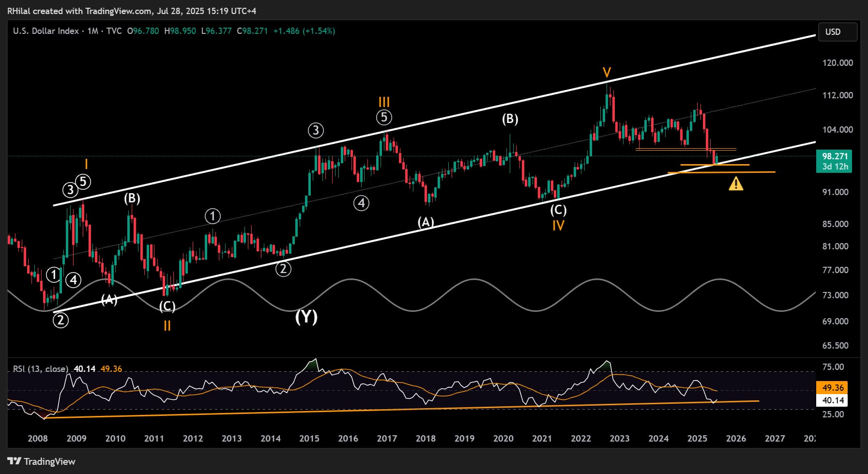
Task: Select circled 5 marker beneath wave III
Action: (x=384, y=118)
